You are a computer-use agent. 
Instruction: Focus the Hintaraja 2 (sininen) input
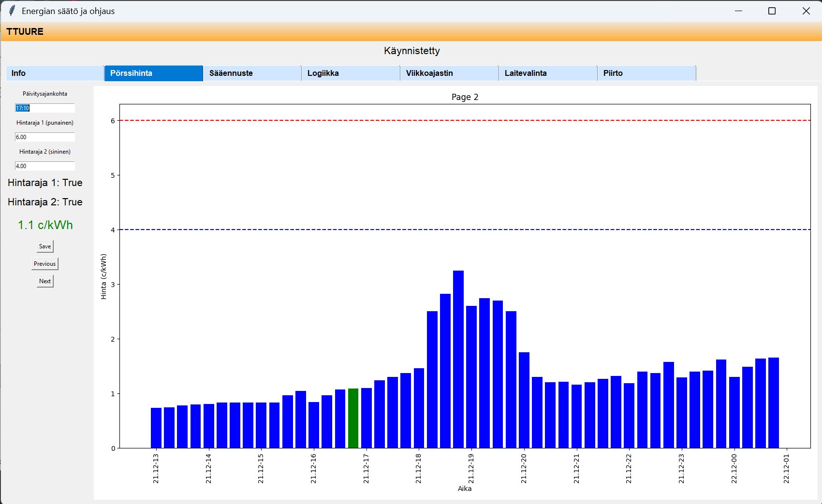[x=45, y=166]
